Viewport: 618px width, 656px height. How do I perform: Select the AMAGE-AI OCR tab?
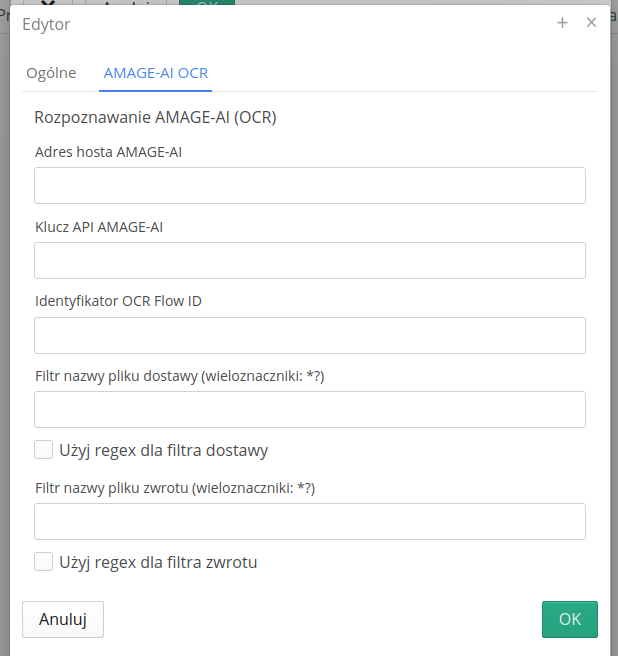pyautogui.click(x=155, y=73)
